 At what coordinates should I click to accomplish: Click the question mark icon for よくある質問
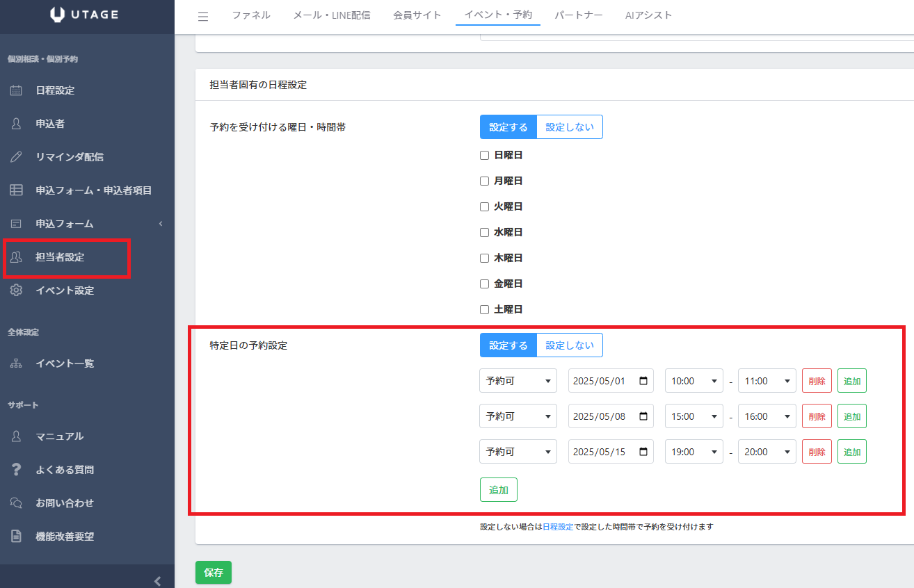click(x=16, y=470)
